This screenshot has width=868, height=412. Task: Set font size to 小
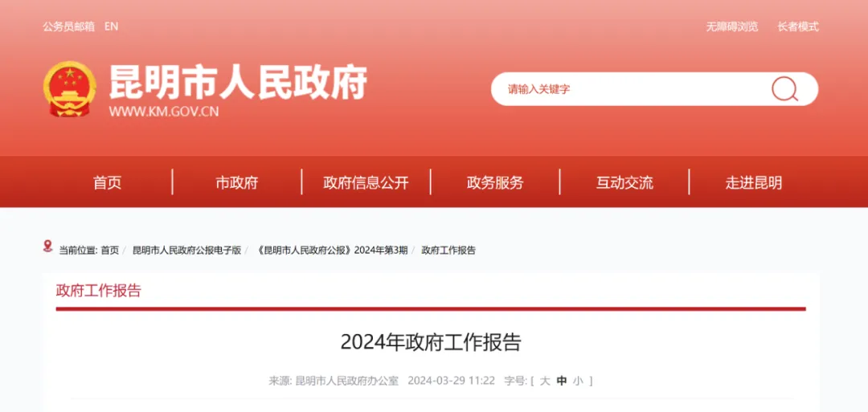click(x=578, y=381)
